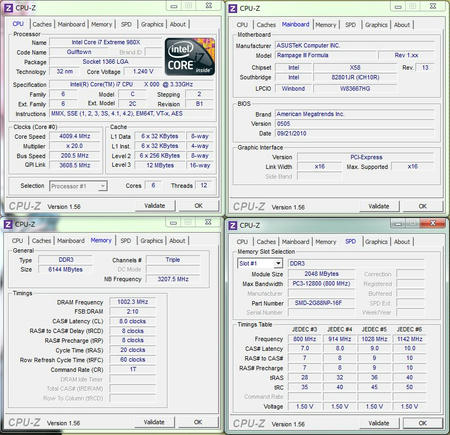
Task: Close the SPD window with red X
Action: [433, 223]
